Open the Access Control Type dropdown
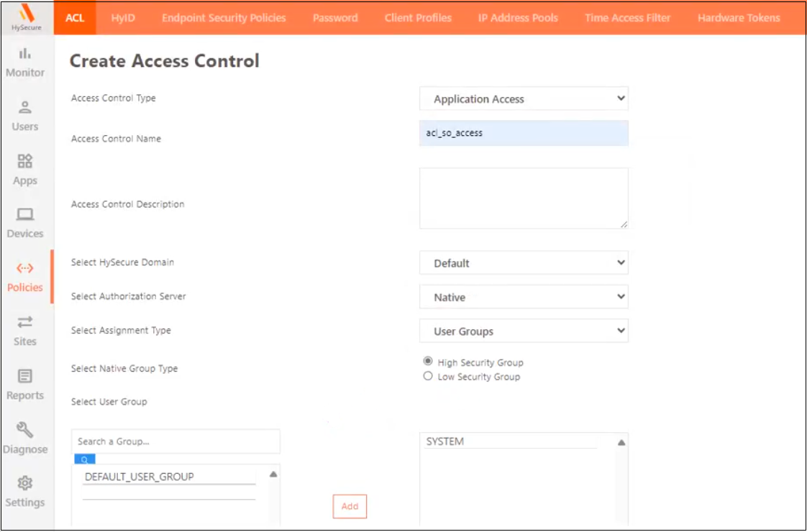Image resolution: width=807 pixels, height=532 pixels. pyautogui.click(x=524, y=98)
